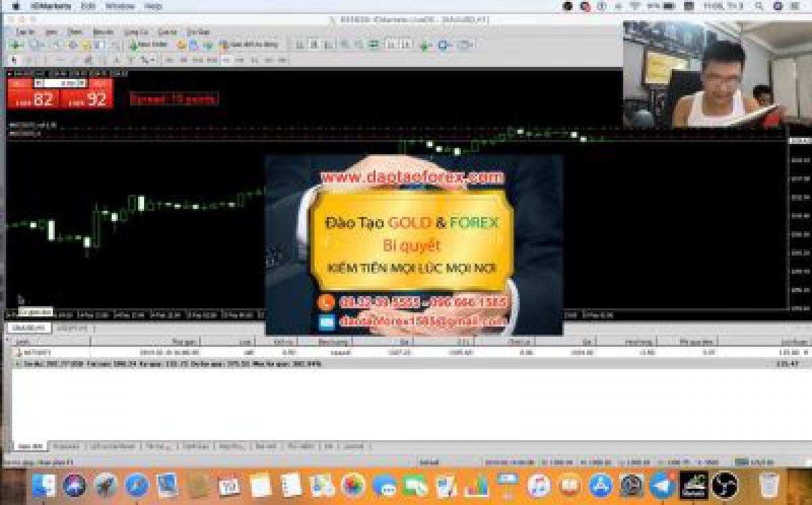Screen dimensions: 812x505
Task: Select the MN timeframe button
Action: tap(282, 60)
